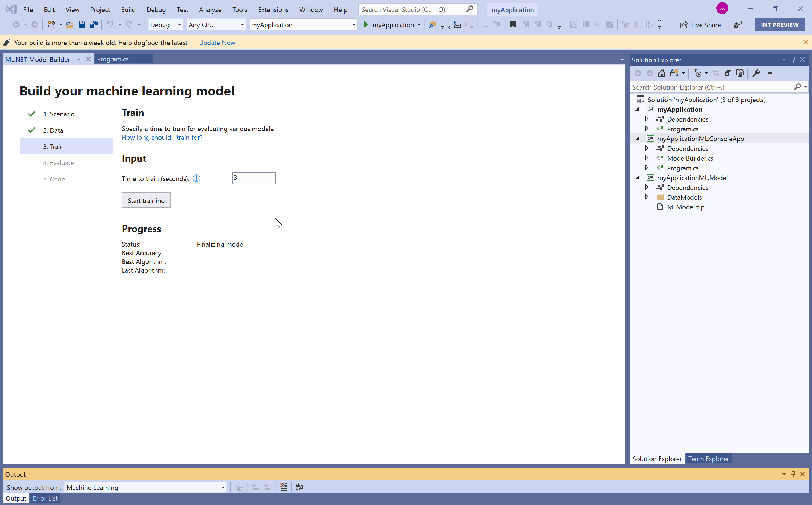
Task: Collapse the myApplicationML.Model project node
Action: tap(637, 177)
